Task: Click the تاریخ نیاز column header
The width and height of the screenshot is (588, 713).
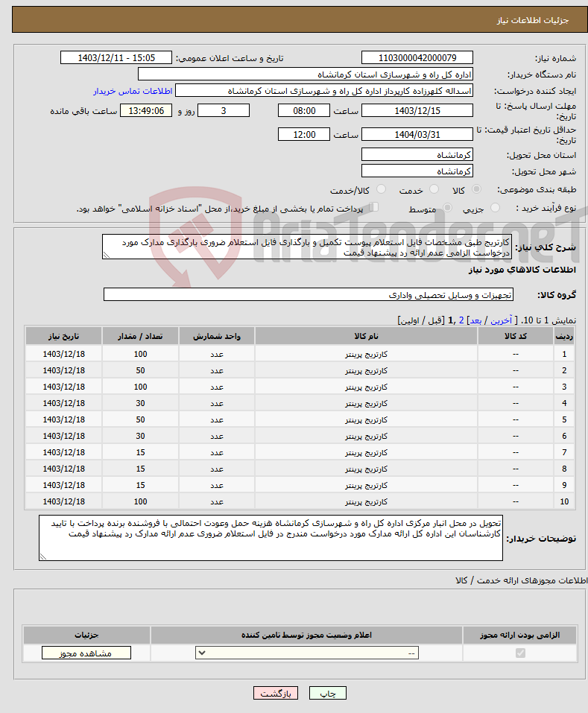Action: [x=63, y=336]
